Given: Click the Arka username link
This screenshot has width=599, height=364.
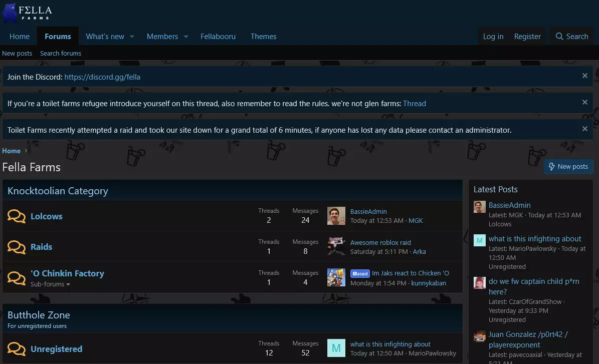Looking at the screenshot, I should (419, 251).
